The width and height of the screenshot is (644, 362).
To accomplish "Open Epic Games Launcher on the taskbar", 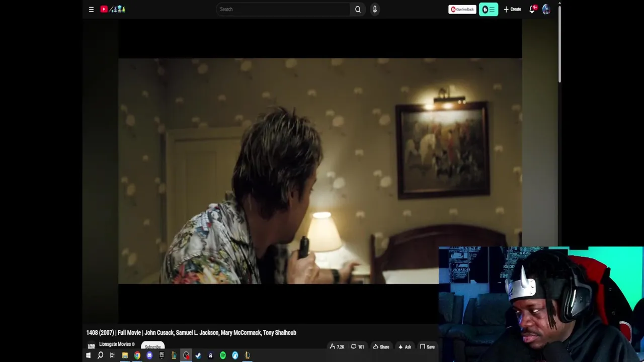I will pyautogui.click(x=162, y=355).
